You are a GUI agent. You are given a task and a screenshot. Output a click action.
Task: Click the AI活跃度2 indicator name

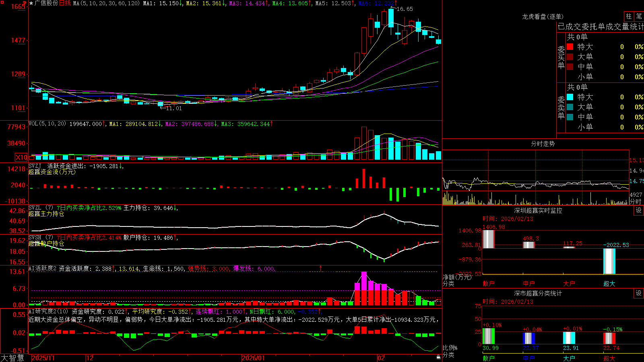click(x=43, y=268)
